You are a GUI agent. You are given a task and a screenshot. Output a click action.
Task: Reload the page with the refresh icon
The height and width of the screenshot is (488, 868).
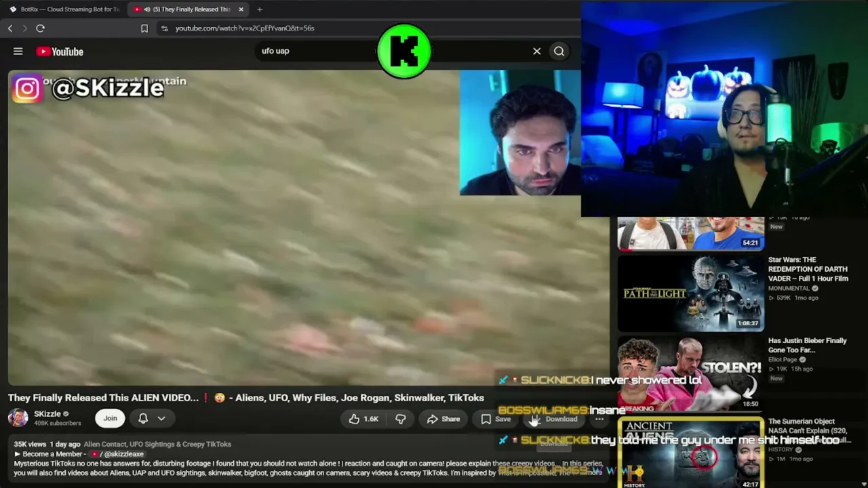(40, 28)
